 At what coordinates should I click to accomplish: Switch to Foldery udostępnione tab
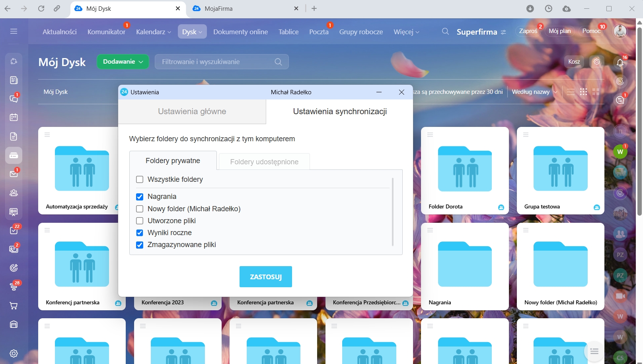pos(264,162)
